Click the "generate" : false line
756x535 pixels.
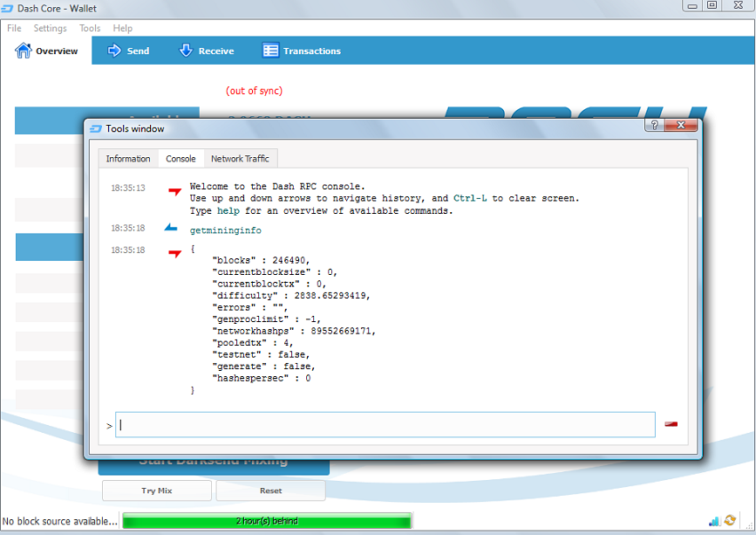263,367
